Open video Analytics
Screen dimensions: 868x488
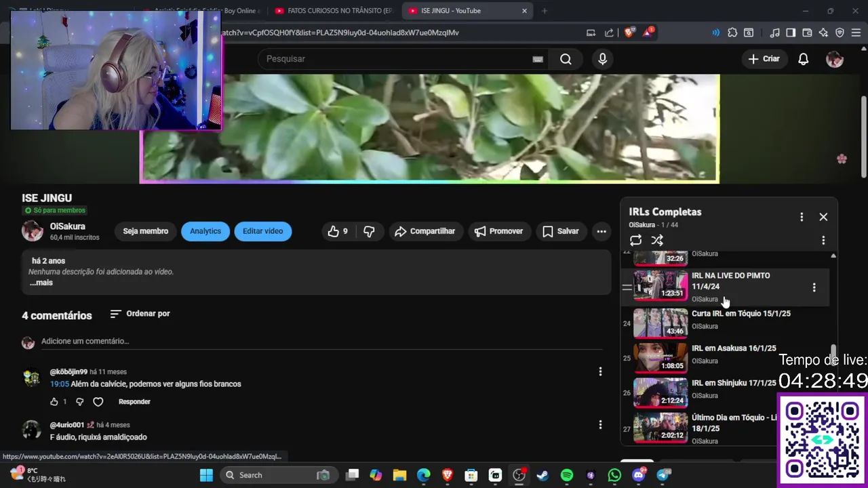(205, 231)
